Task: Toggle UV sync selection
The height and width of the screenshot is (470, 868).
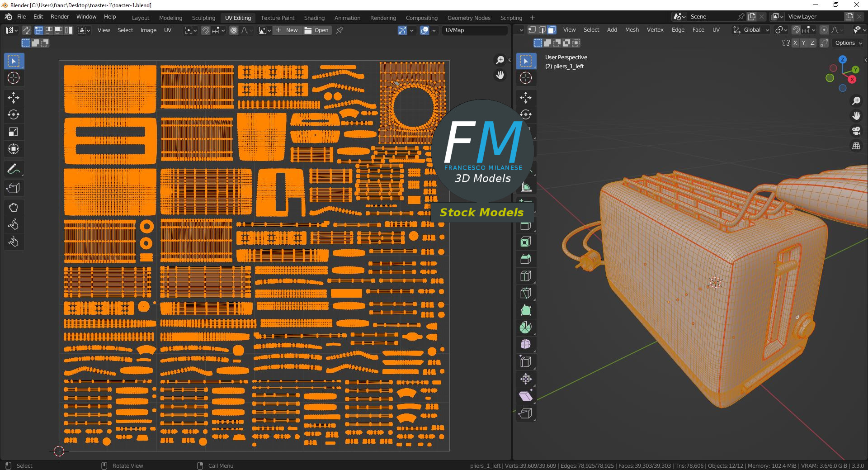Action: 27,30
